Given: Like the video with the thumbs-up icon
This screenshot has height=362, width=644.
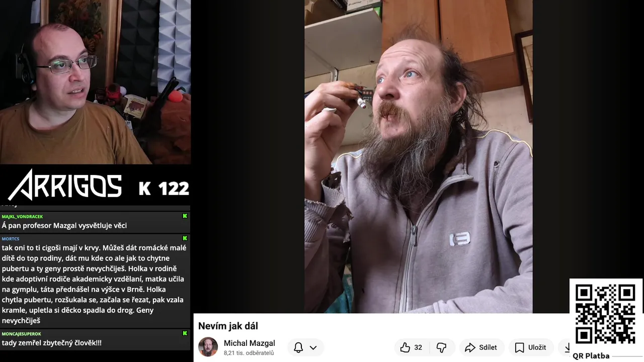Looking at the screenshot, I should click(405, 347).
